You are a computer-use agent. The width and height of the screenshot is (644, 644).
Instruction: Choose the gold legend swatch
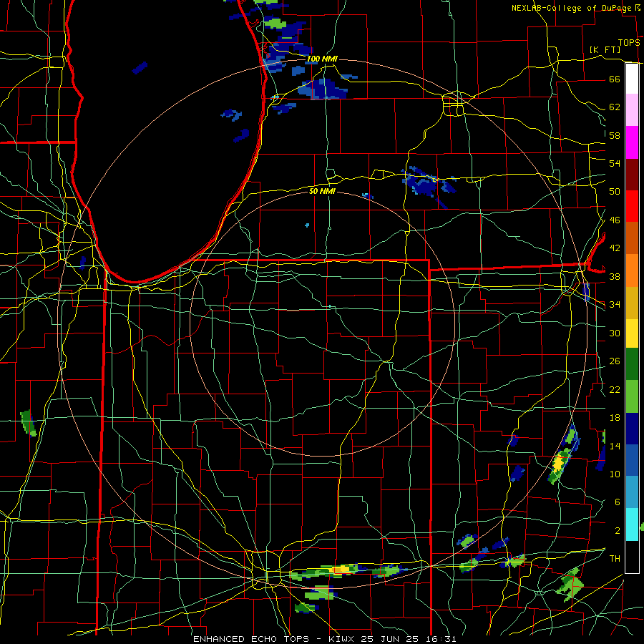click(x=632, y=303)
